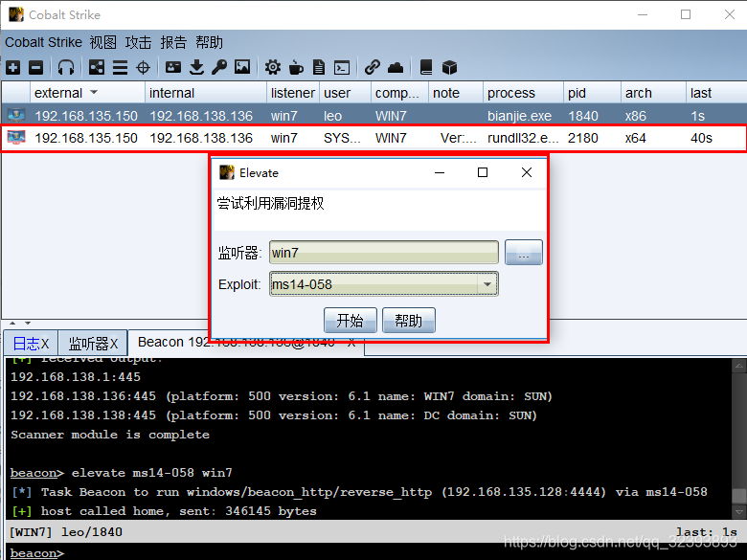Switch to pivot graph view icon

[96, 68]
